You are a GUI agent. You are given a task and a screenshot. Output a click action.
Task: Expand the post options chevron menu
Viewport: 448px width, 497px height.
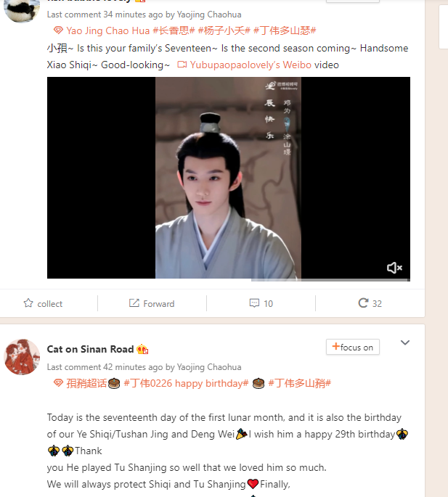click(405, 342)
